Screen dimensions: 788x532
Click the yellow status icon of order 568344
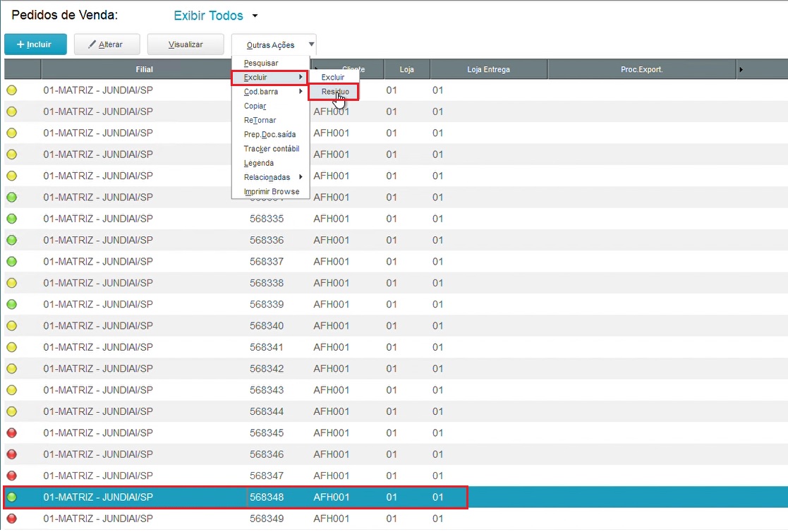(11, 411)
